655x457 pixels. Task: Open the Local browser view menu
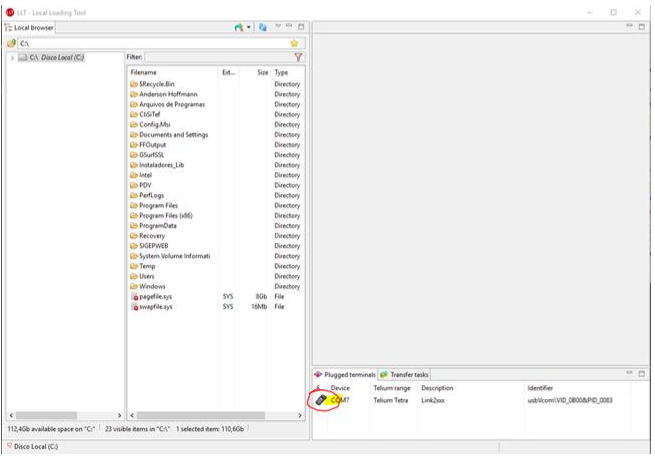tap(277, 27)
